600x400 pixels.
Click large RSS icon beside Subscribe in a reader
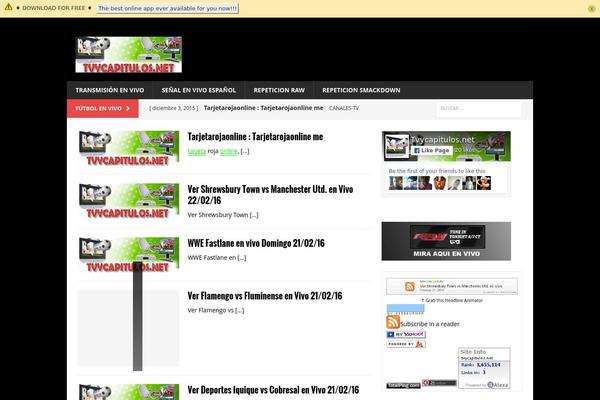pyautogui.click(x=393, y=322)
